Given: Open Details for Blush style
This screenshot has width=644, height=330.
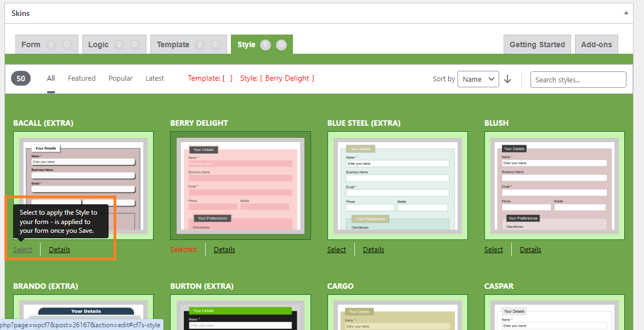Looking at the screenshot, I should click(x=530, y=249).
